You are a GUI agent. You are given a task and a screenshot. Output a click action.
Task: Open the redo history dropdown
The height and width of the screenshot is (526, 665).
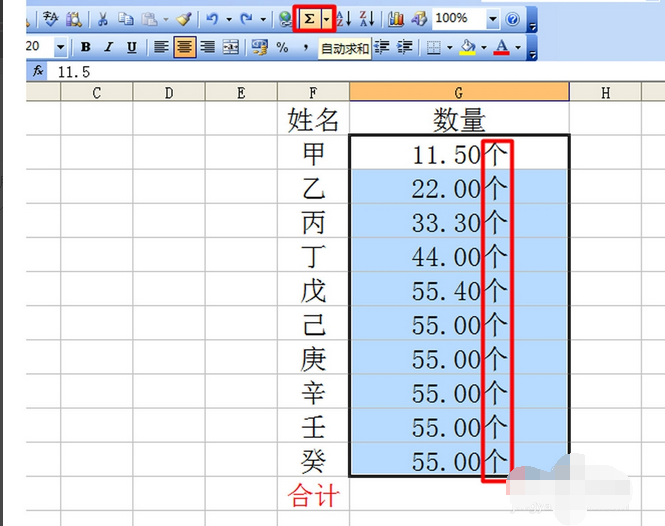263,19
